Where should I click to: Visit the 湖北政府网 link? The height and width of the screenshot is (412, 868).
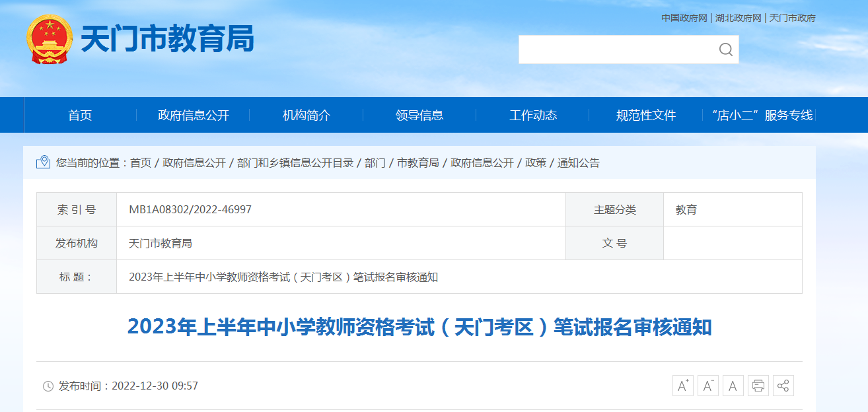click(x=738, y=18)
